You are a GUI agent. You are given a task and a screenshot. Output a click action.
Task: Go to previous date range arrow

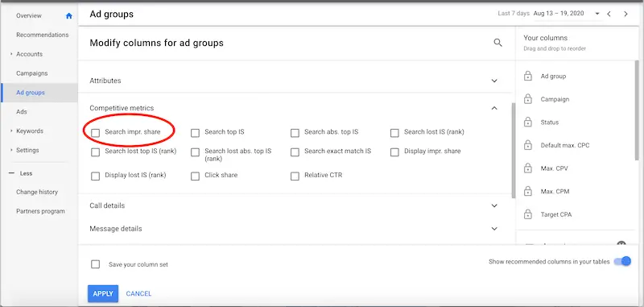[x=609, y=14]
